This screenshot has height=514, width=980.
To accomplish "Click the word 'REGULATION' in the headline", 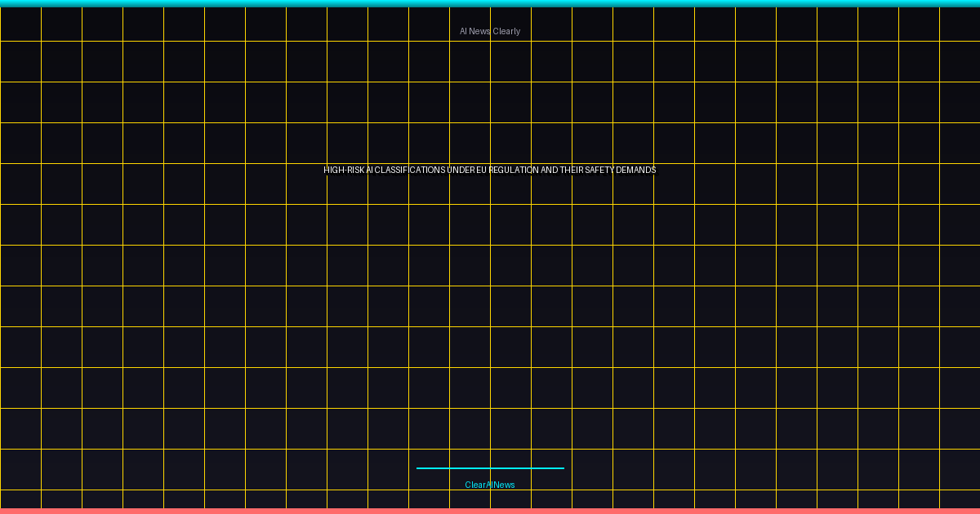I will 513,170.
